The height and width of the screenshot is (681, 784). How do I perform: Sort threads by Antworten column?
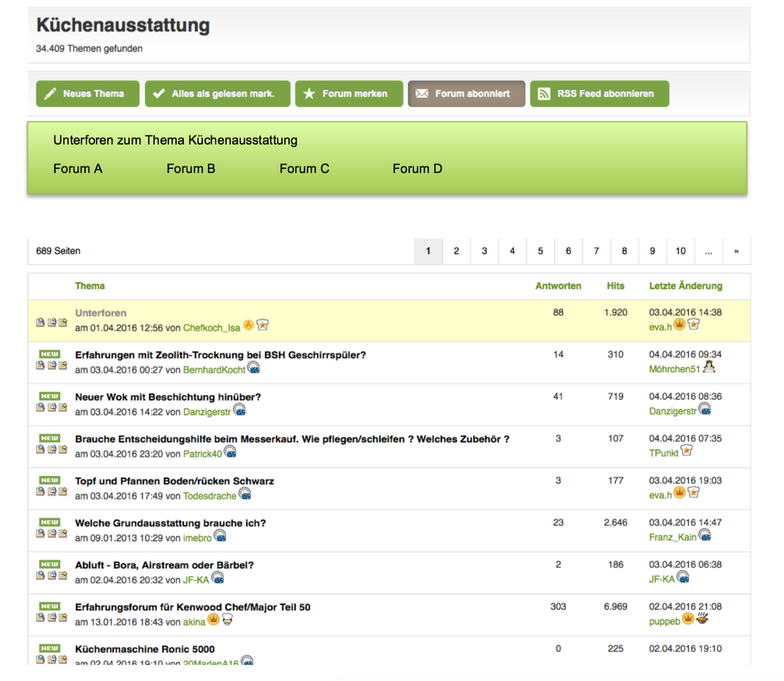(x=558, y=286)
